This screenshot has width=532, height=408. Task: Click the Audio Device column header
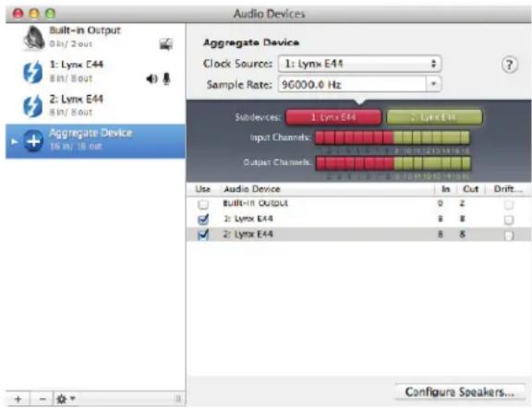tap(252, 189)
